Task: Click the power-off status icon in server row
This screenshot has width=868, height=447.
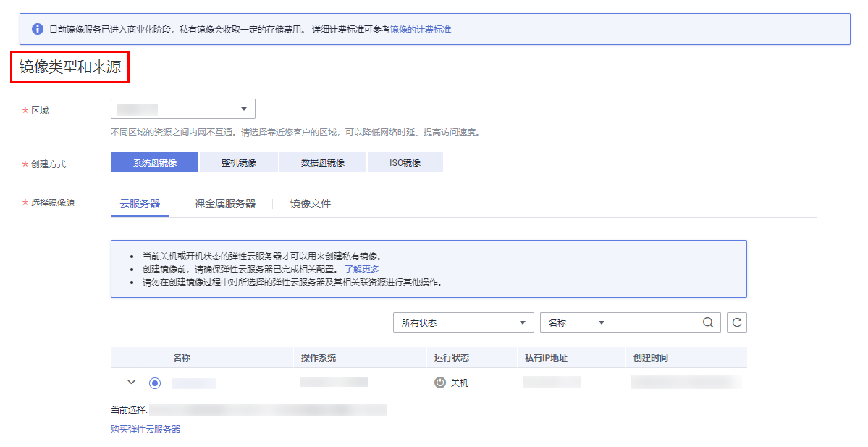Action: click(x=440, y=383)
